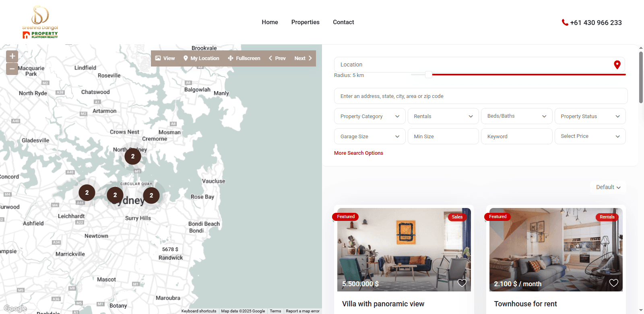Center the map on My Location
Image resolution: width=644 pixels, height=314 pixels.
click(x=201, y=58)
